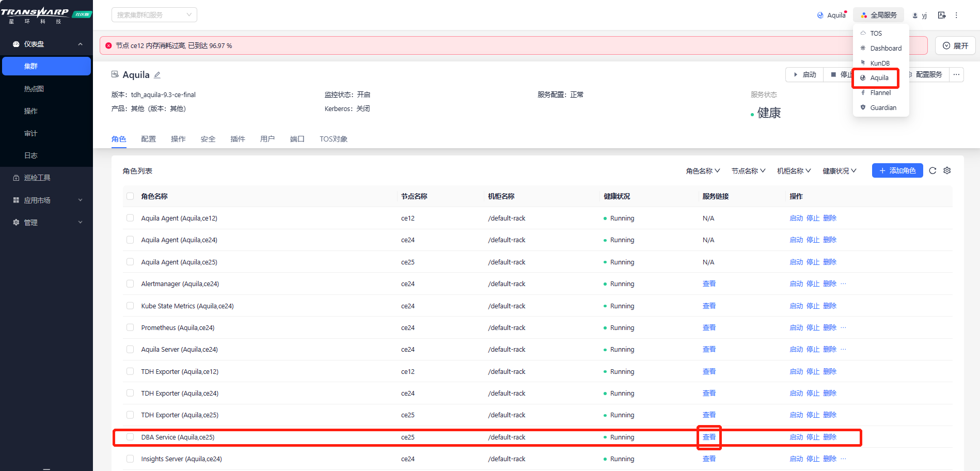Viewport: 980px width, 471px height.
Task: Check the Aquila Agent (Aquila,ce12) row checkbox
Action: [130, 218]
